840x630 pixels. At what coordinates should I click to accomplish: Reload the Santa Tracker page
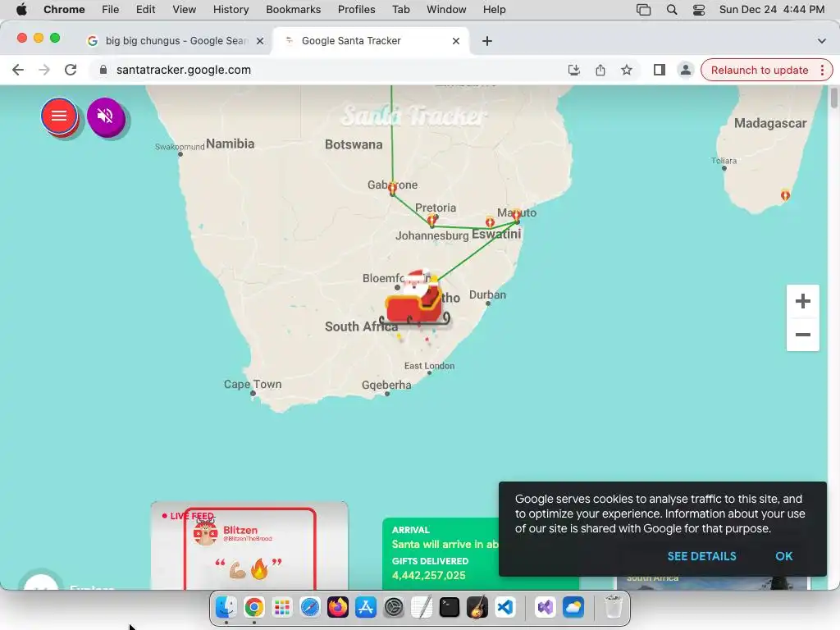pyautogui.click(x=71, y=71)
